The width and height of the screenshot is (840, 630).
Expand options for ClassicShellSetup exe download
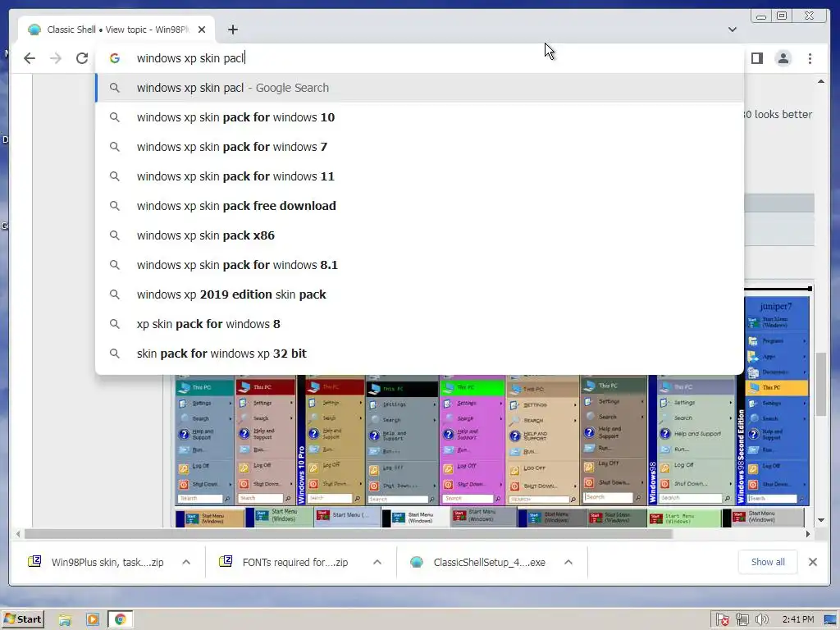(x=568, y=562)
